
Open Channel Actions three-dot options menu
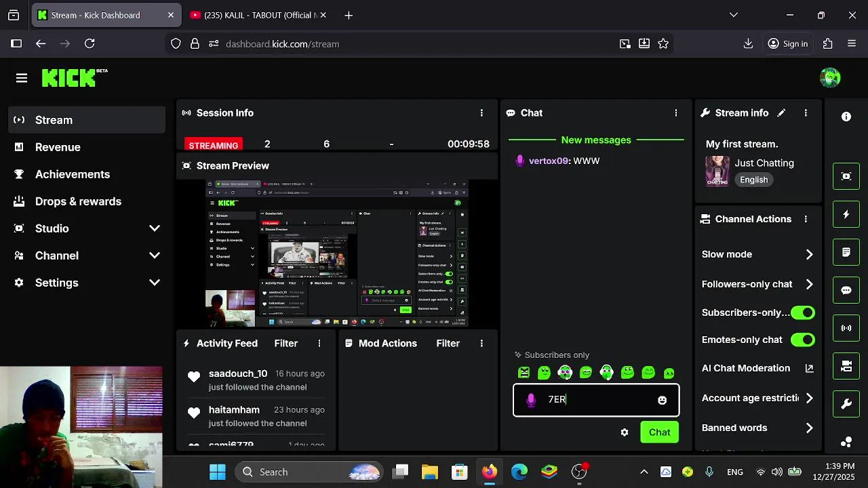point(806,219)
